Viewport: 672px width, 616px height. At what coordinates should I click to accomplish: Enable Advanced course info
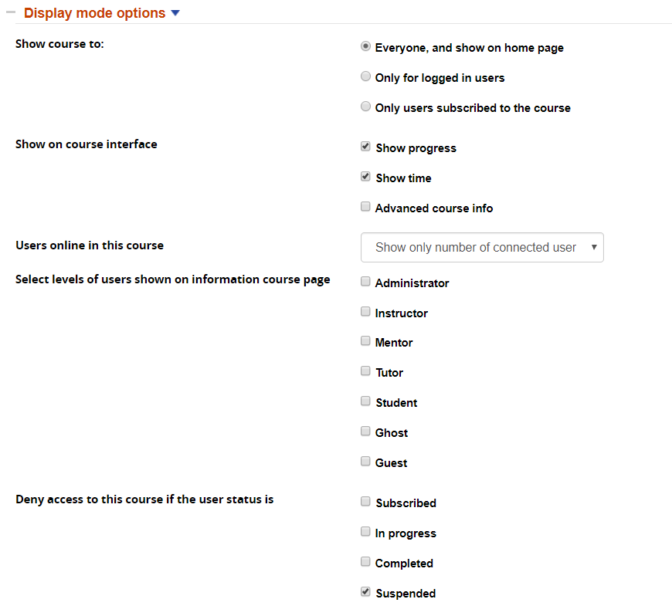coord(366,208)
